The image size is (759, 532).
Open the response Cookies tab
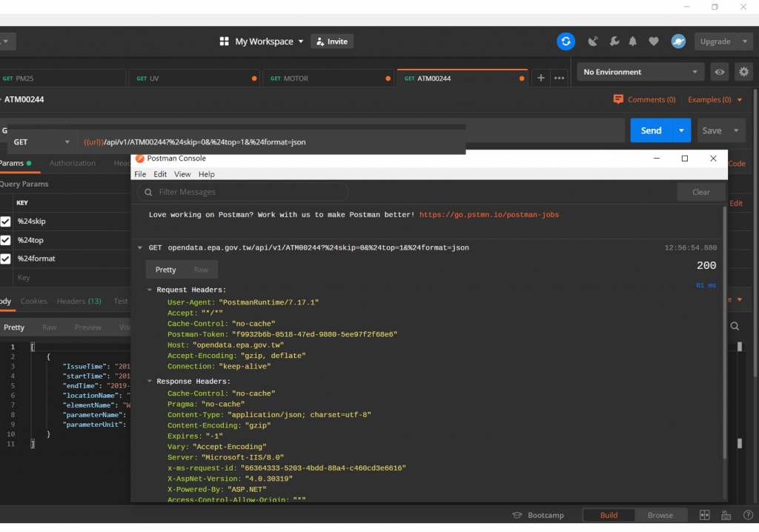point(33,301)
